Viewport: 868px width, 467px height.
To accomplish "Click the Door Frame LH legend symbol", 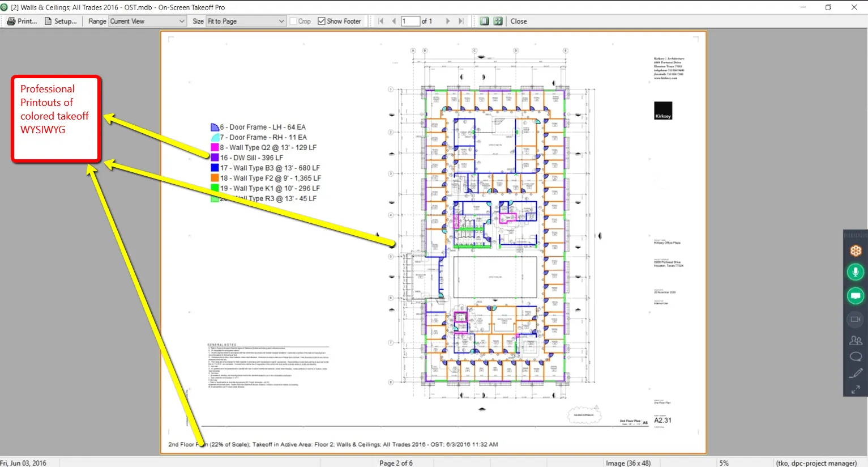I will [x=215, y=128].
